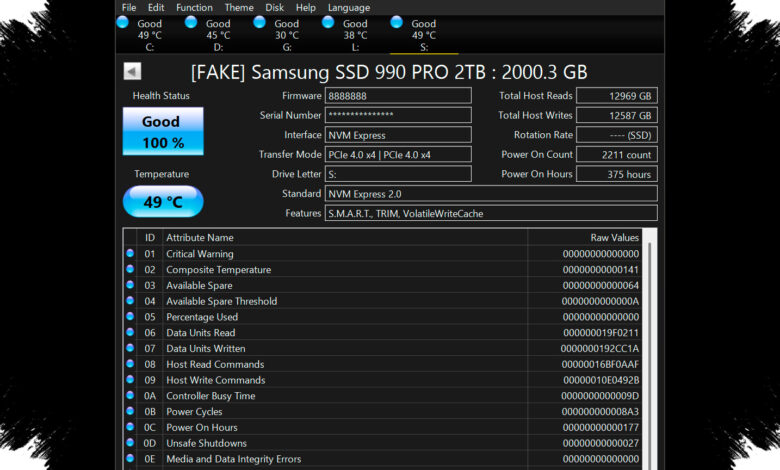Click the Data Units Written status orb
Screen dimensions: 780x470
click(130, 348)
